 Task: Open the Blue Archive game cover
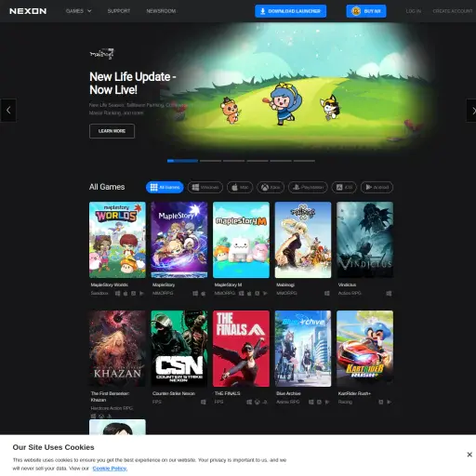pyautogui.click(x=303, y=349)
